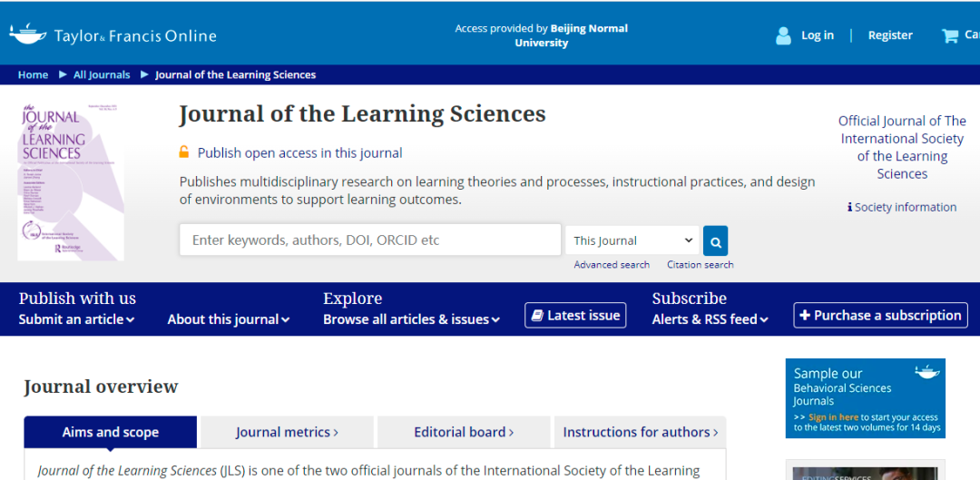980x480 pixels.
Task: Open Latest issue book button
Action: pyautogui.click(x=575, y=315)
